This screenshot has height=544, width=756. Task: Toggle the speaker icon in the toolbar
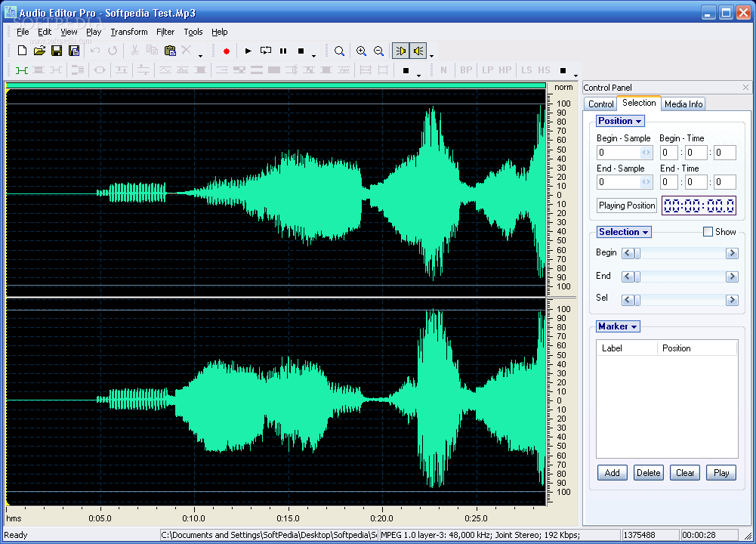pos(418,51)
